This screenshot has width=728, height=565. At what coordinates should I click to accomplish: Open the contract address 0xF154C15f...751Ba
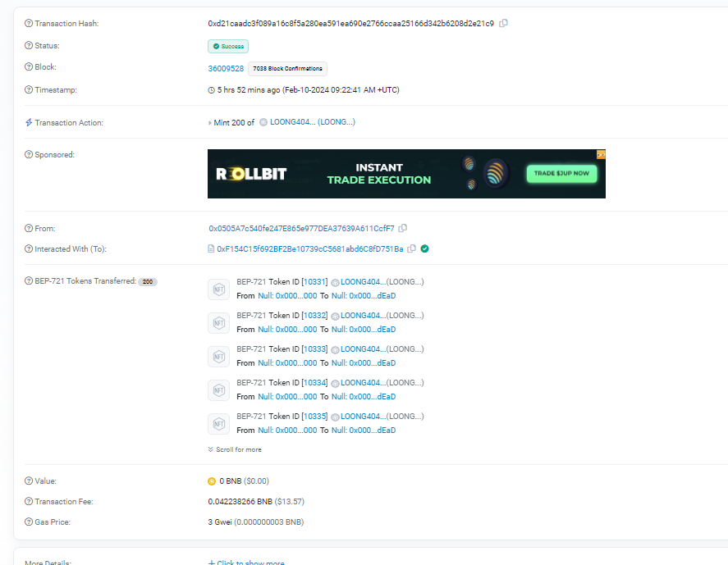310,248
